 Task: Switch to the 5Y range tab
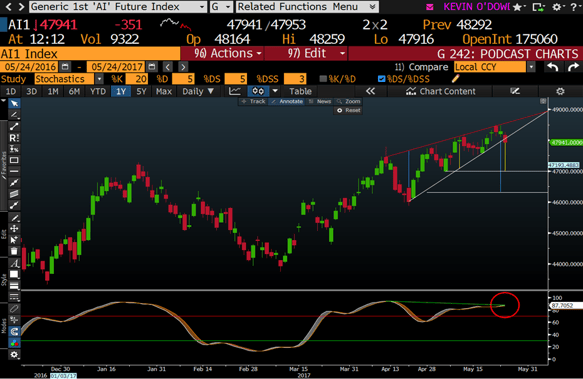141,91
